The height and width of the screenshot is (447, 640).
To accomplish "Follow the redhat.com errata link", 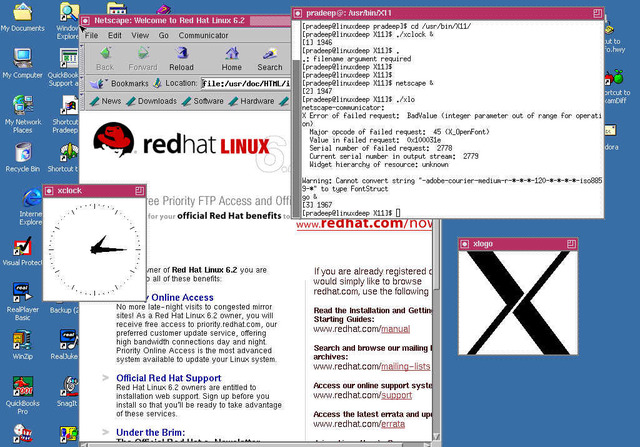I will click(393, 424).
